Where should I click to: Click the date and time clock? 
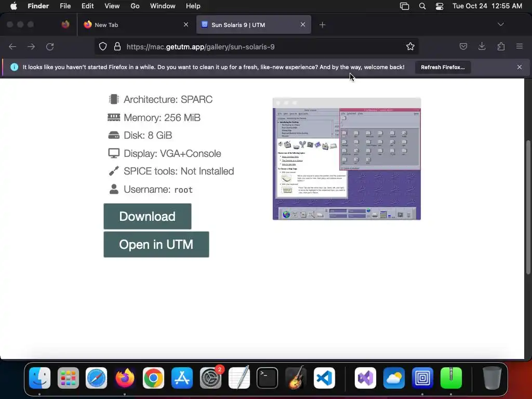(487, 6)
